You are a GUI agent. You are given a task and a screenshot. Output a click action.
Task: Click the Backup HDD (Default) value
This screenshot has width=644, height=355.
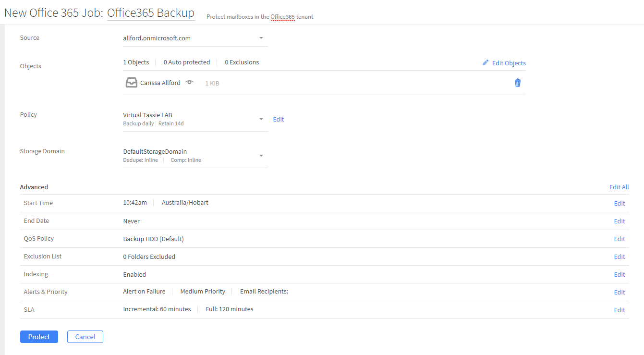(x=153, y=239)
